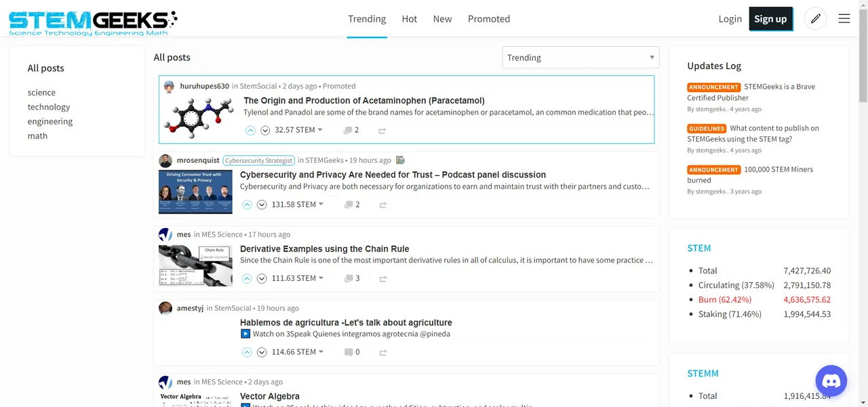
Task: Open comments on the Chain Rule post
Action: coord(352,278)
